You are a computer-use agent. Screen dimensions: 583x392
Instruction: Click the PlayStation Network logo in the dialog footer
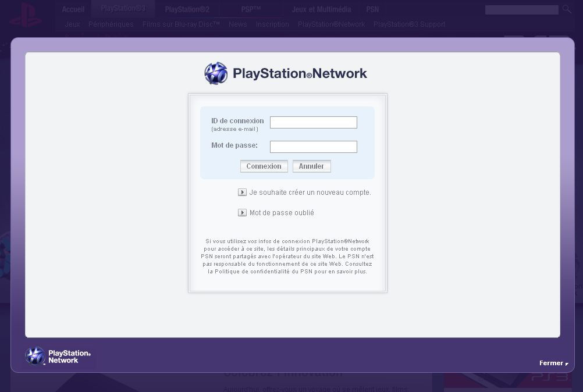58,356
